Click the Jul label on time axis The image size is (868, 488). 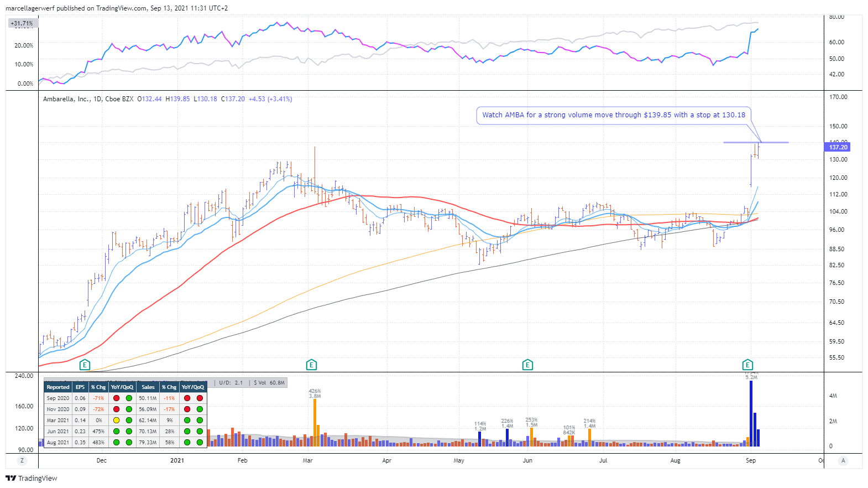coord(603,460)
